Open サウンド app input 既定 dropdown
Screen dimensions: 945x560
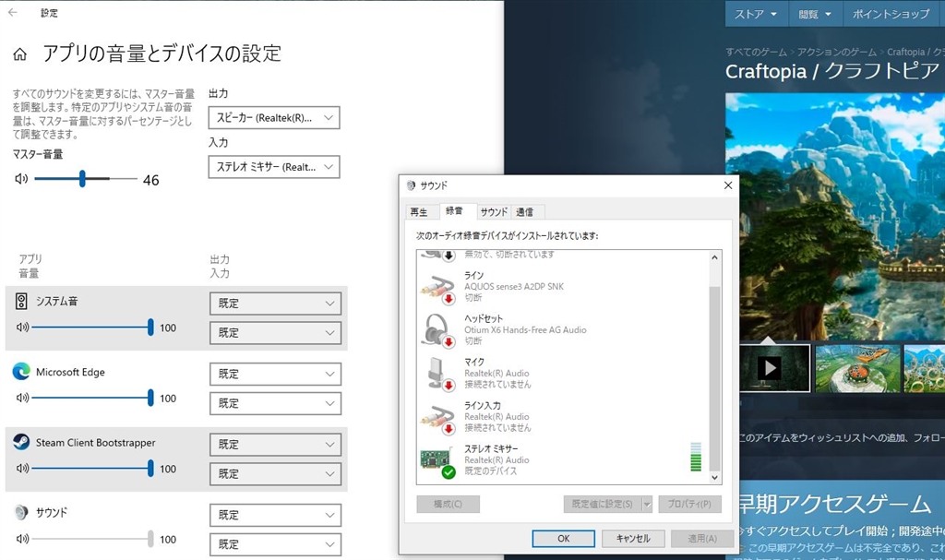[x=275, y=544]
